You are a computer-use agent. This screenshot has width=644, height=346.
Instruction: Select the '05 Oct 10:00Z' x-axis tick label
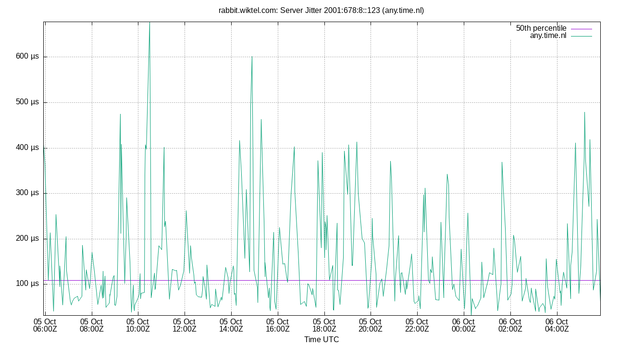[x=138, y=325]
